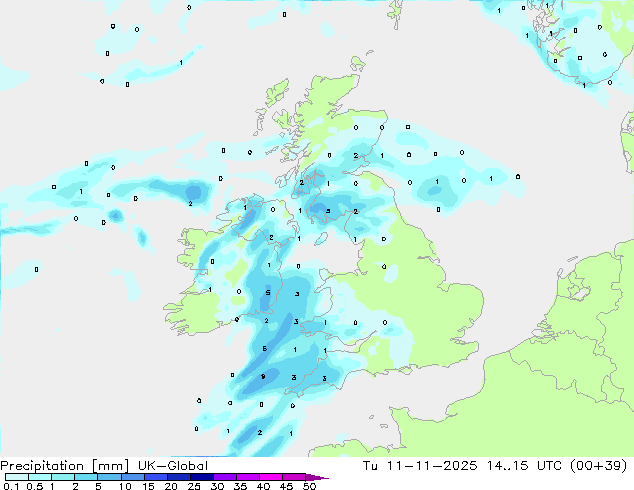Click the 45–50 mm legend swatch
The height and width of the screenshot is (490, 634).
pos(294,477)
